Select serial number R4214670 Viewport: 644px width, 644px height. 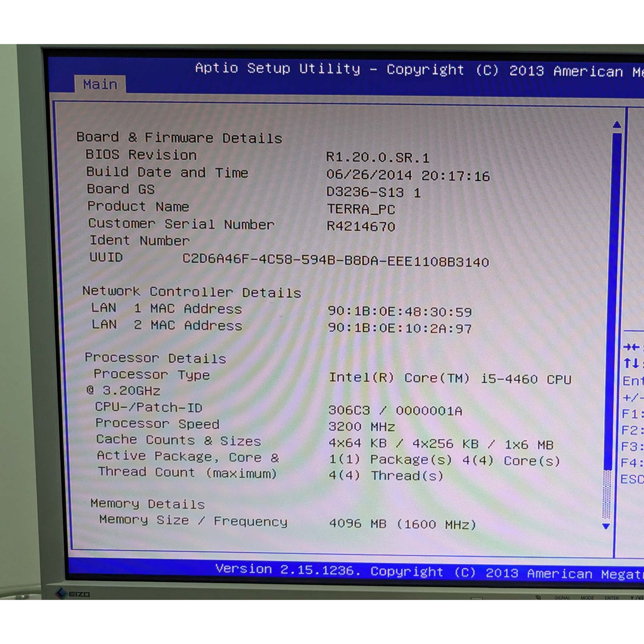(361, 226)
